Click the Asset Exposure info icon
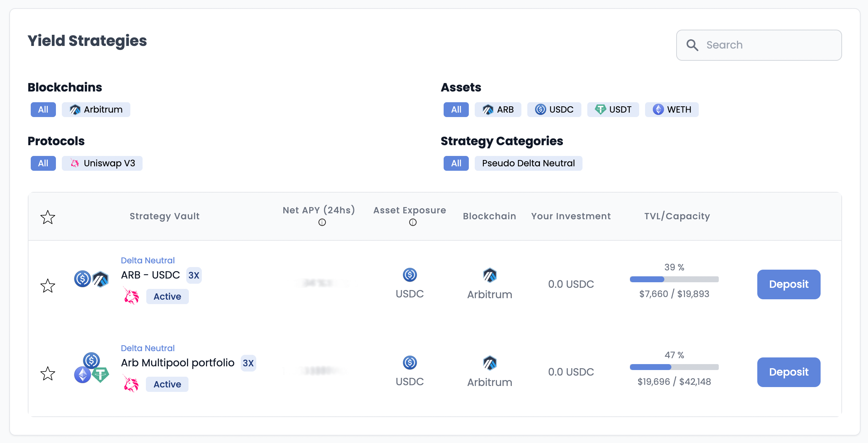This screenshot has width=868, height=443. [x=413, y=222]
